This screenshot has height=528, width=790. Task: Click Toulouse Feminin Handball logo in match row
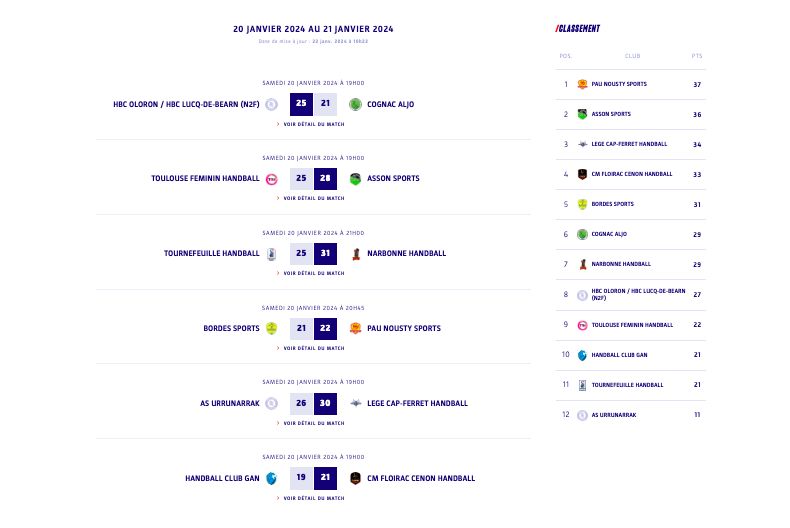[x=271, y=179]
